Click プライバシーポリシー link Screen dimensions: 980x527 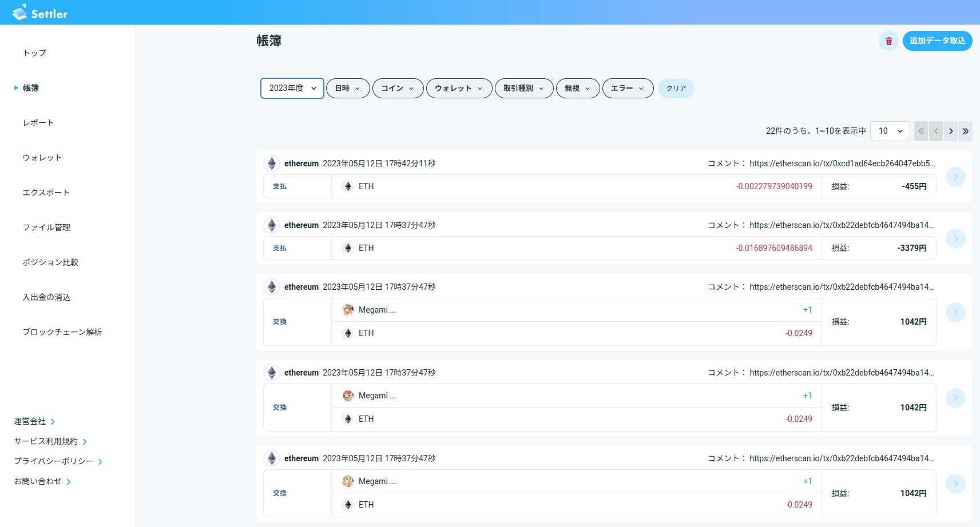(x=58, y=461)
